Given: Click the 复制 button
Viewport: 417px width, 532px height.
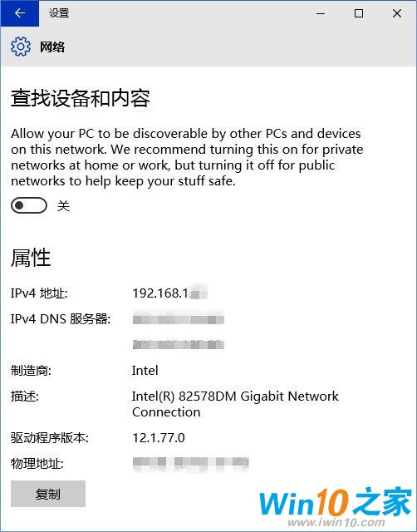Looking at the screenshot, I should pos(48,494).
